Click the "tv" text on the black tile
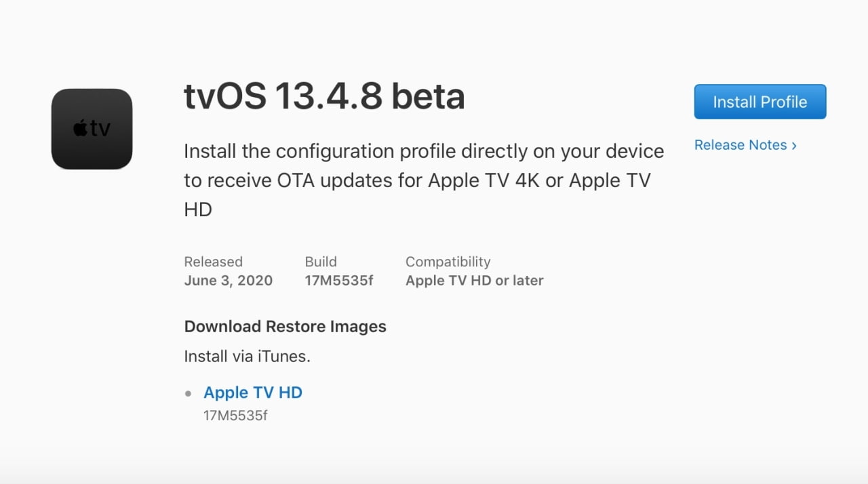This screenshot has width=868, height=484. point(100,129)
